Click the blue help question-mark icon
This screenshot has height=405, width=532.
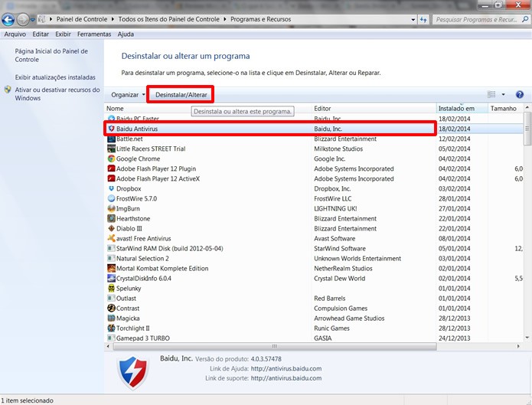520,94
